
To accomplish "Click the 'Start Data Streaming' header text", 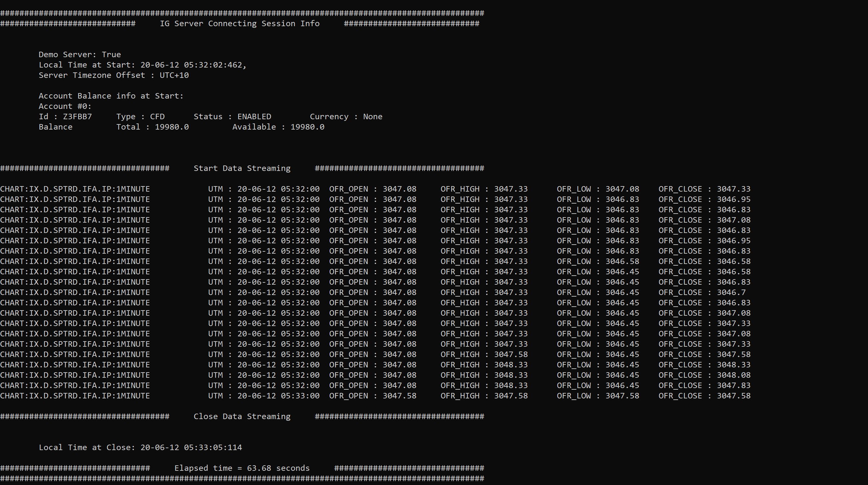I will [x=242, y=168].
